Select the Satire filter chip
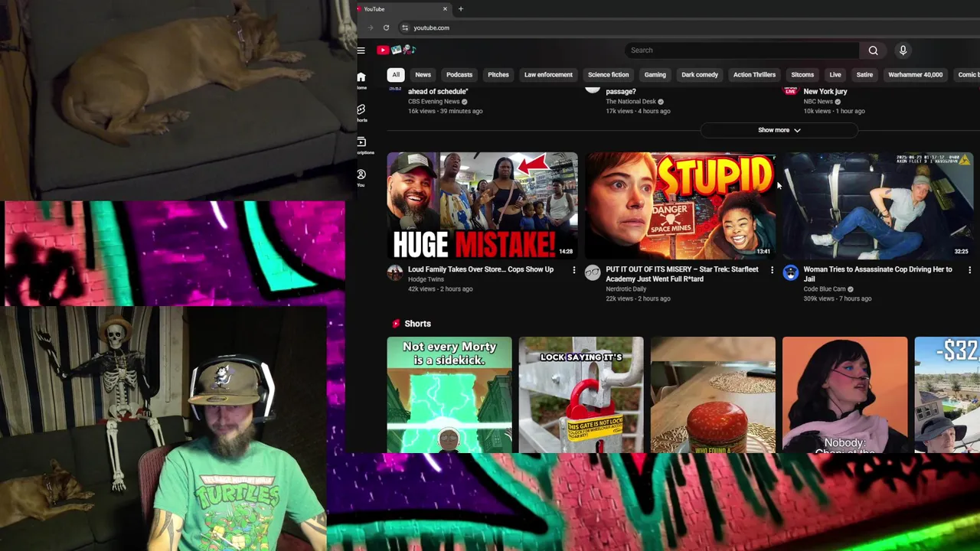Image resolution: width=980 pixels, height=551 pixels. [x=864, y=75]
